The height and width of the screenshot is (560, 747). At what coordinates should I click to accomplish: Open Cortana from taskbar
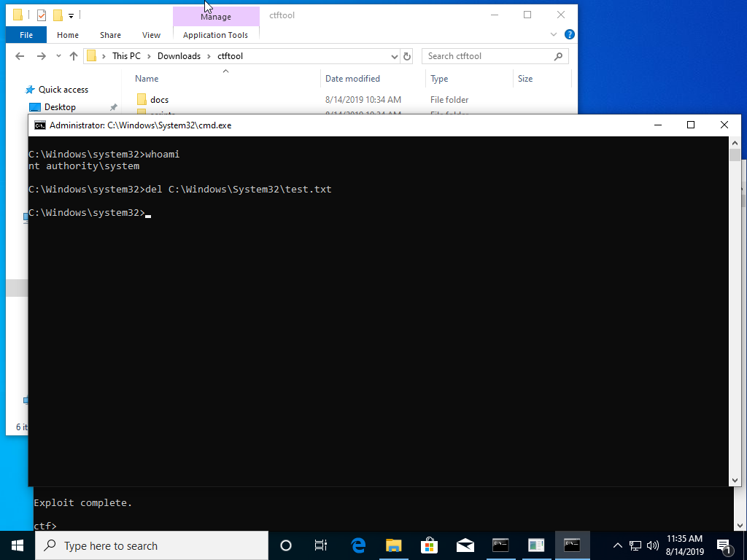pyautogui.click(x=285, y=545)
